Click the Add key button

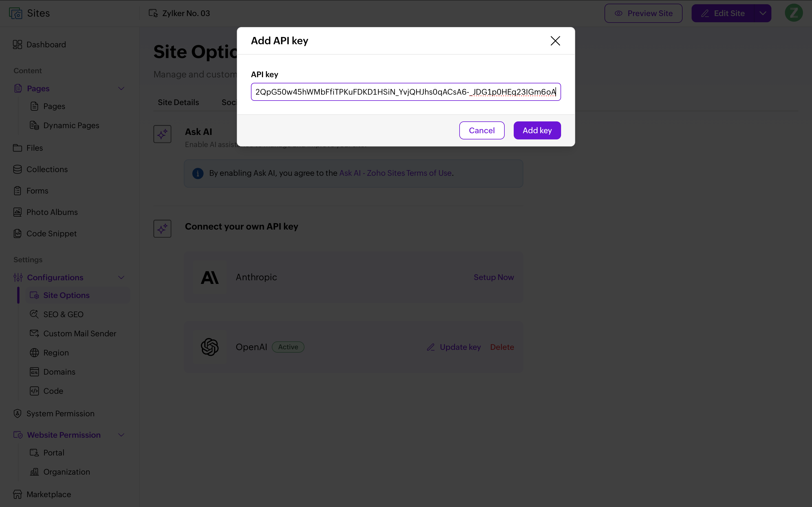pos(537,130)
